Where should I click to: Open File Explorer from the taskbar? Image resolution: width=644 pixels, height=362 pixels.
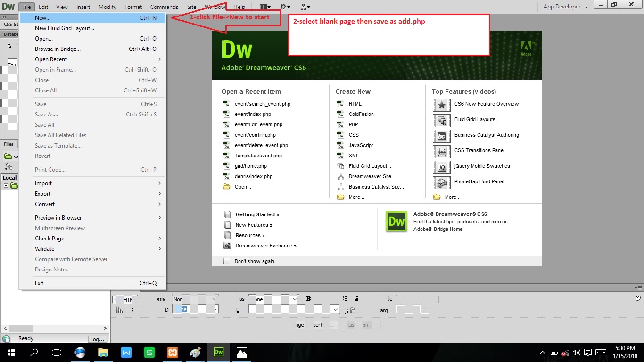103,352
